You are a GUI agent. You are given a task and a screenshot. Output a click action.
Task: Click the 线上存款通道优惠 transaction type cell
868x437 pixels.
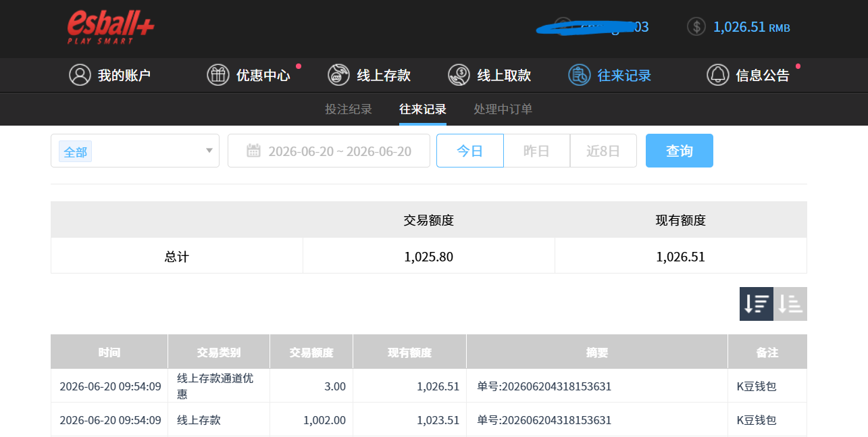coord(219,386)
